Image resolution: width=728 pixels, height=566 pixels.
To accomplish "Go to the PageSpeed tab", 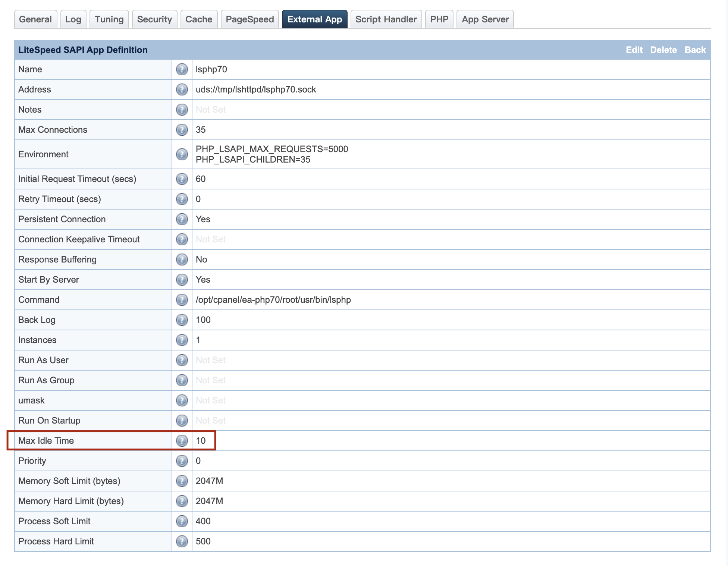I will [x=250, y=19].
